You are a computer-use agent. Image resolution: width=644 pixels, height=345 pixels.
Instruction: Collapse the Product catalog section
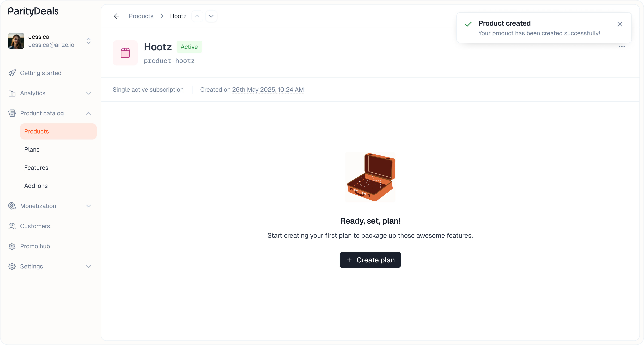pyautogui.click(x=88, y=113)
